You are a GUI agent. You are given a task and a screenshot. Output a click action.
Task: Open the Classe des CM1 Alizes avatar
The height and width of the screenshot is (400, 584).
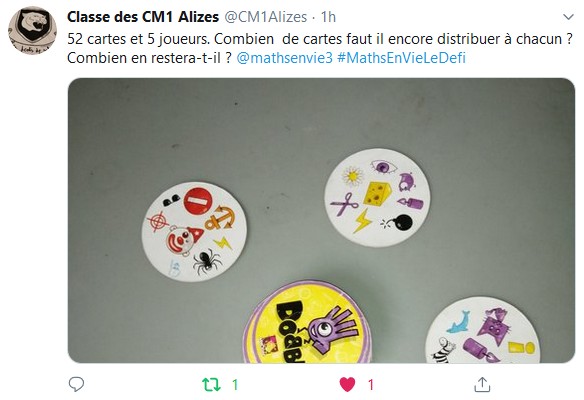(x=32, y=31)
